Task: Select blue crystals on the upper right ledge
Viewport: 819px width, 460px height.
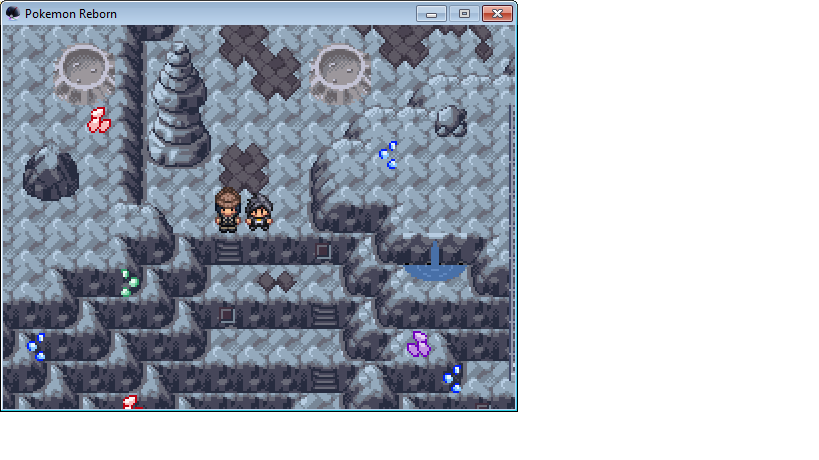Action: coord(388,155)
